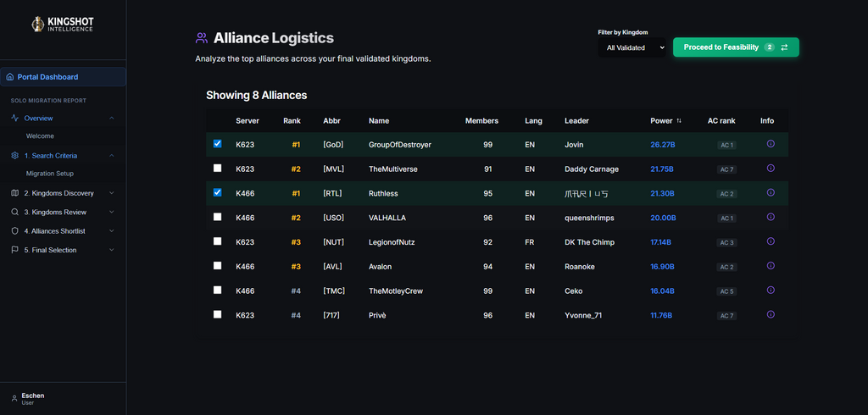This screenshot has width=868, height=415.
Task: Click info icon for Privè alliance
Action: pos(770,314)
